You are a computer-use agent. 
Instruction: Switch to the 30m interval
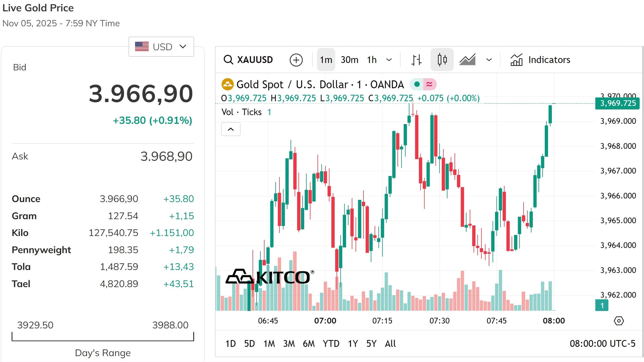click(x=350, y=60)
